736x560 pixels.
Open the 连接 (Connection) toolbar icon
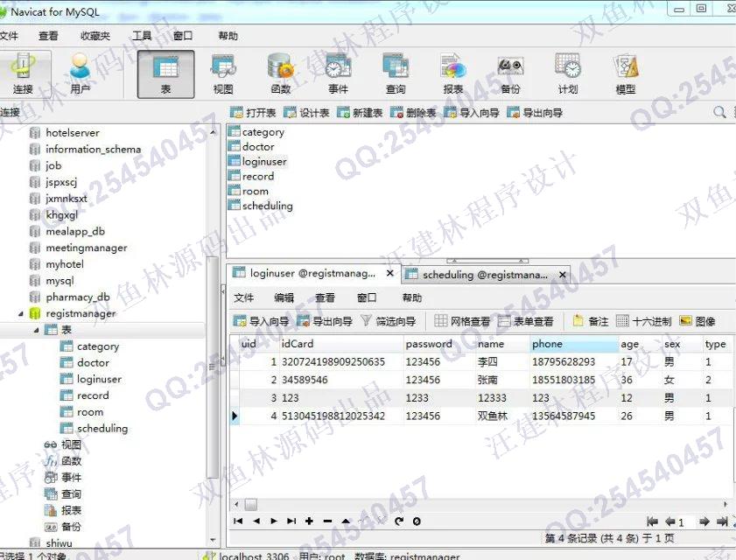(23, 73)
